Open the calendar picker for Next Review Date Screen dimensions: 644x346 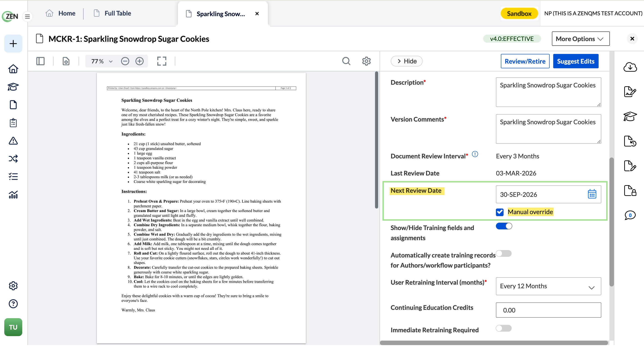(x=592, y=194)
